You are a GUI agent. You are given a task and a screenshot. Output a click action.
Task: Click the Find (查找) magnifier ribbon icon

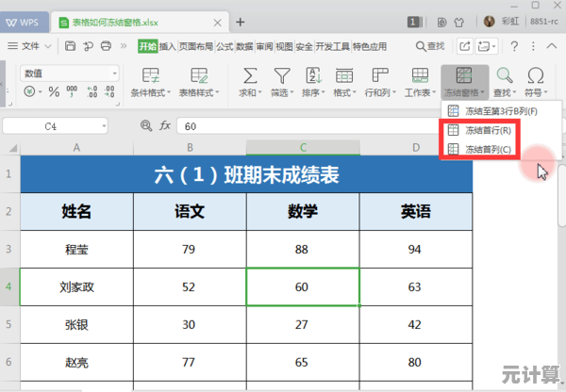click(505, 76)
